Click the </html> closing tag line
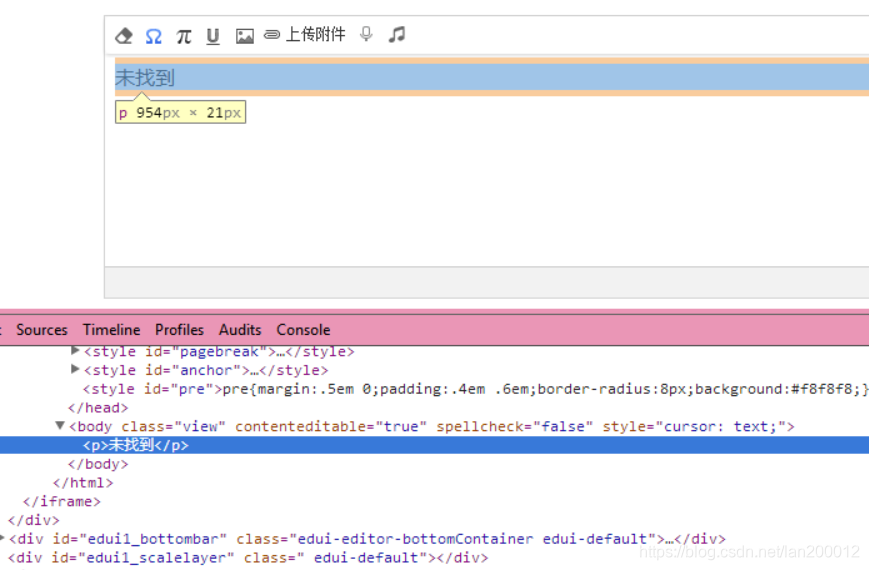 (83, 483)
